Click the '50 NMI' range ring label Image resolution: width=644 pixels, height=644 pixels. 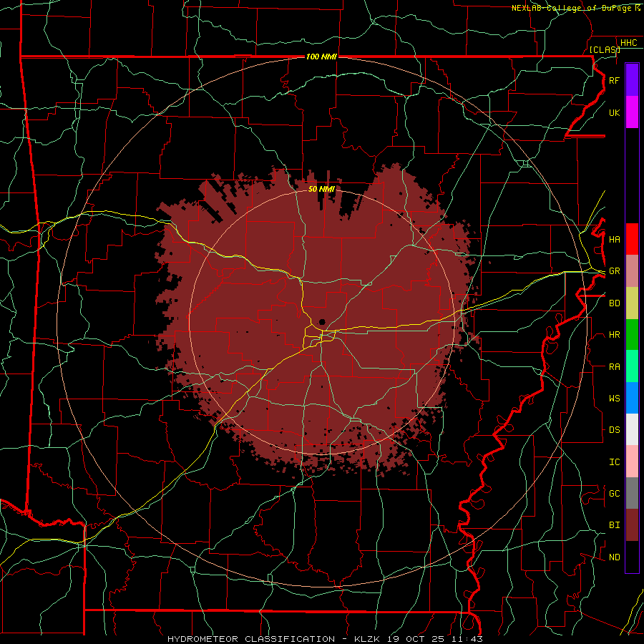[x=321, y=189]
